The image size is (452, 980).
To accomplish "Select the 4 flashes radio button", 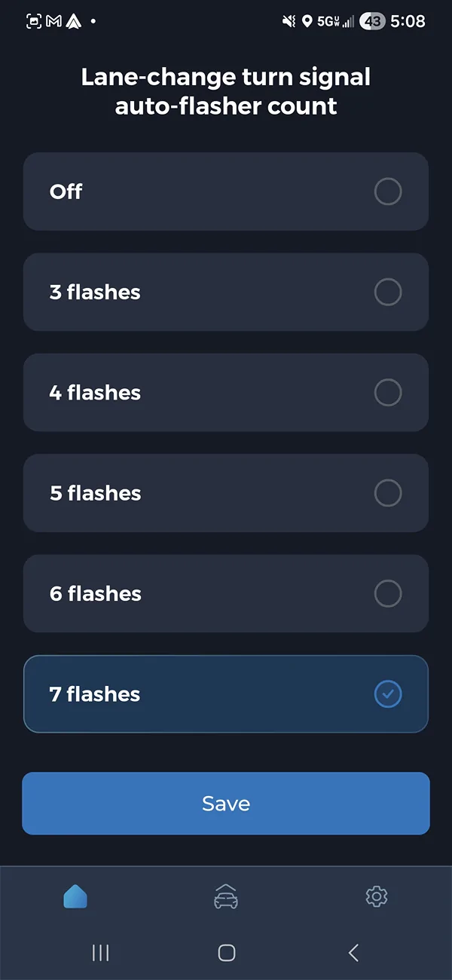I will click(x=388, y=392).
